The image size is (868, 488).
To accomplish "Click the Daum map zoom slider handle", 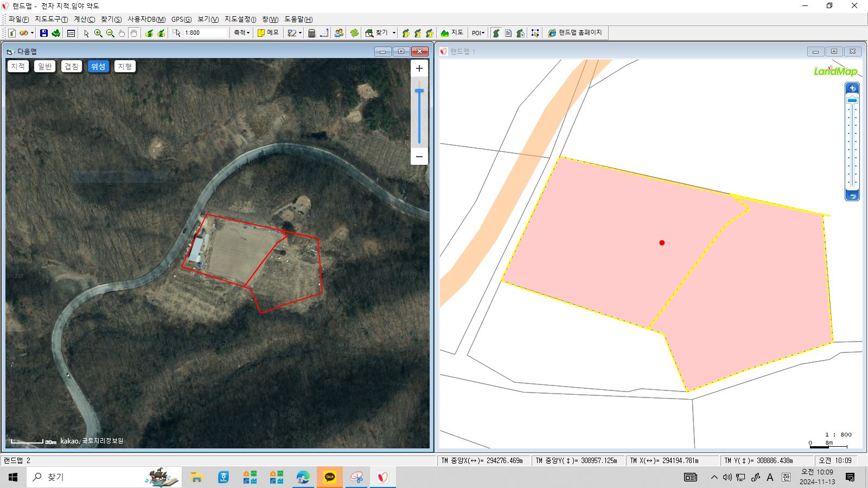I will pyautogui.click(x=419, y=91).
